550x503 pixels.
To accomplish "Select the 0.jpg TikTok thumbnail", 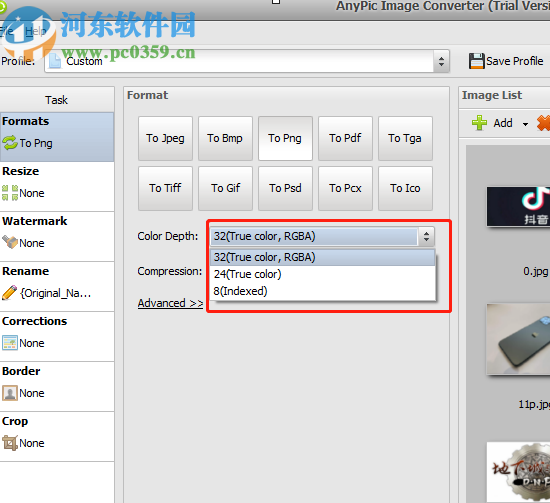I will [x=518, y=206].
